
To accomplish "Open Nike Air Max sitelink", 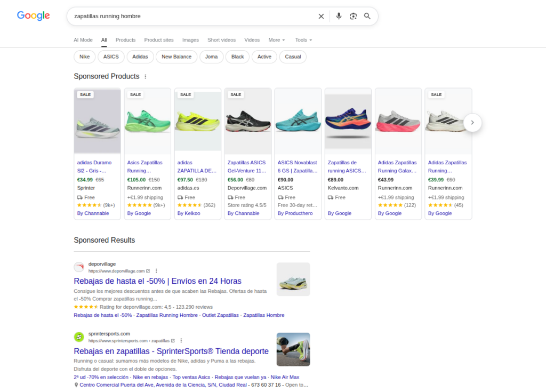I will 285,377.
